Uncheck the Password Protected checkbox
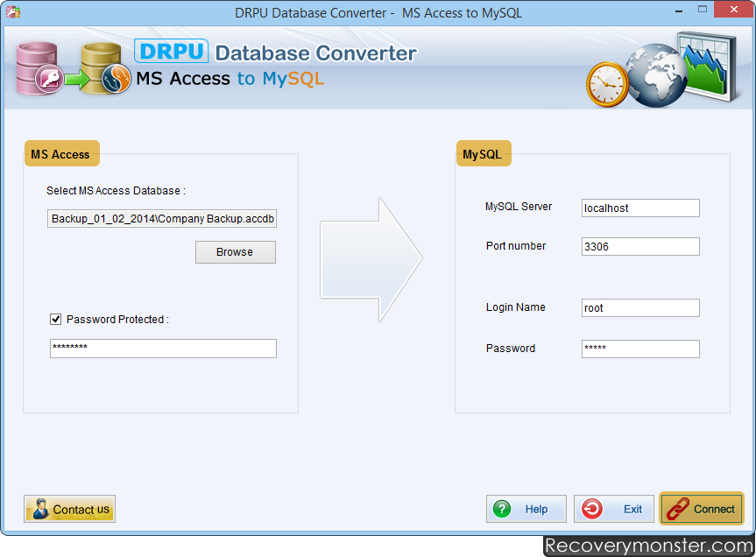 click(x=56, y=319)
